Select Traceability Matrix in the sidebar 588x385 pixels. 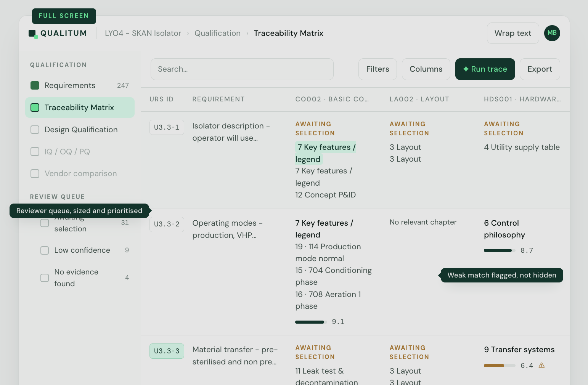80,107
